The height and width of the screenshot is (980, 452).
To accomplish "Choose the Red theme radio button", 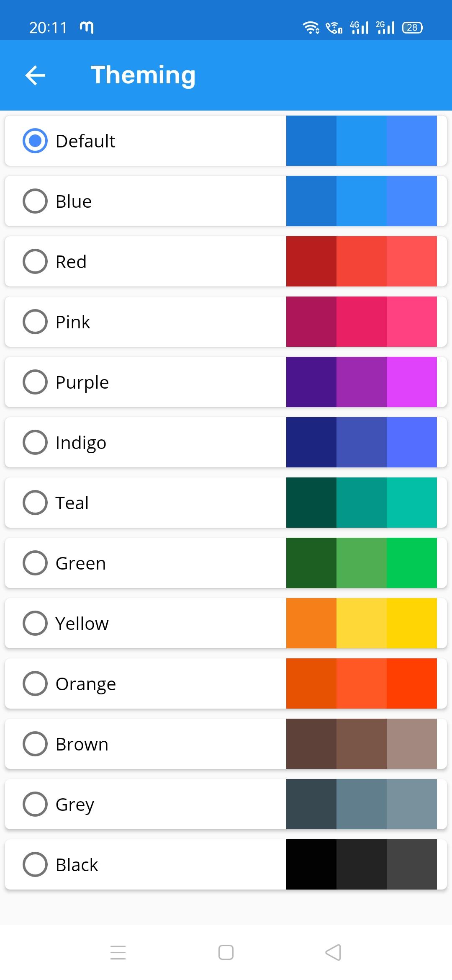I will click(35, 261).
